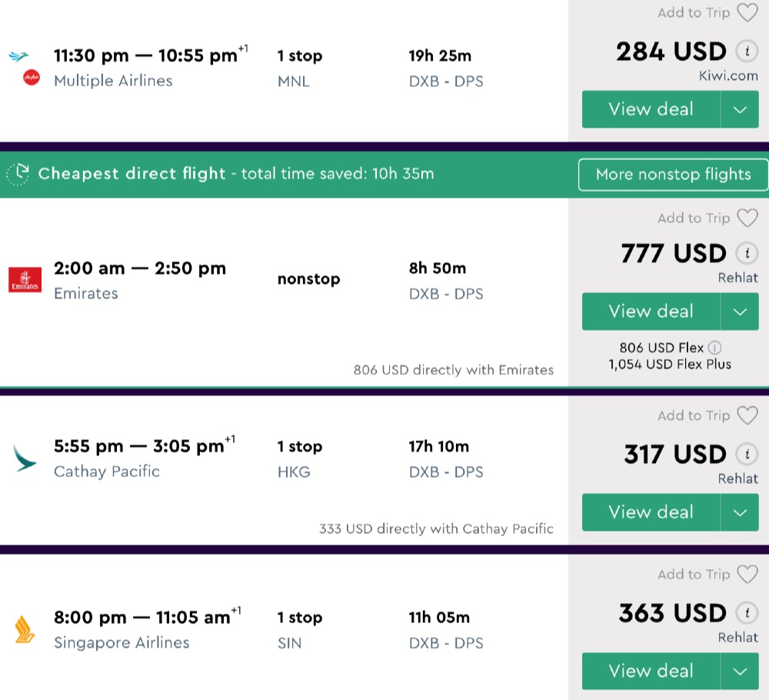This screenshot has width=769, height=700.
Task: Toggle heart to save Kiwi.com flight
Action: (747, 12)
